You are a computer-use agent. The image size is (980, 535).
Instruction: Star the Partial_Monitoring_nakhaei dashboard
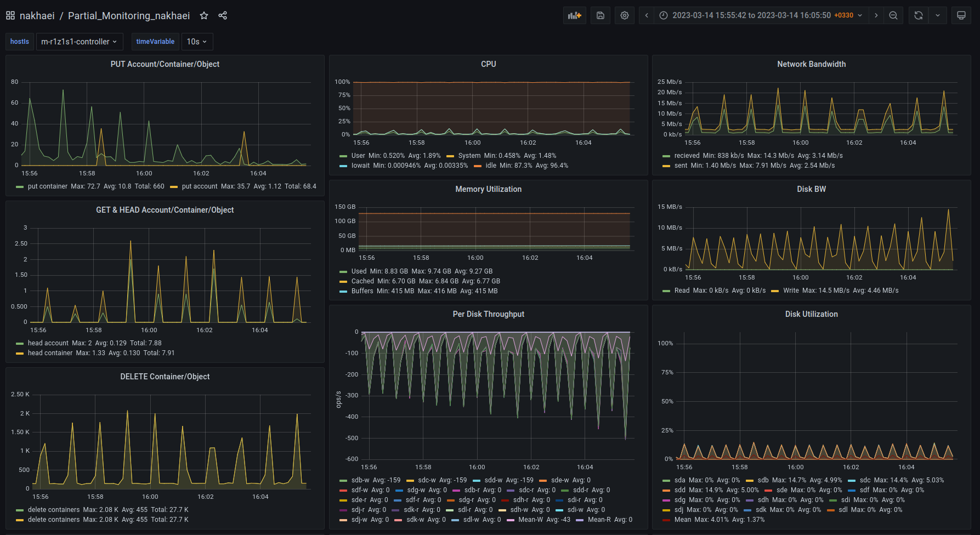[204, 15]
